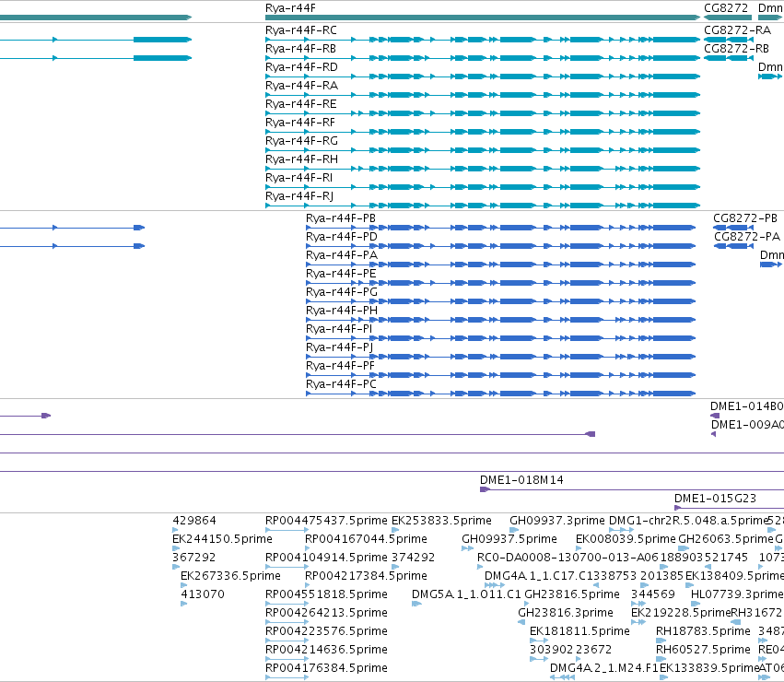Click the RP004264213.5prime EST label
The image size is (784, 682).
(x=326, y=614)
